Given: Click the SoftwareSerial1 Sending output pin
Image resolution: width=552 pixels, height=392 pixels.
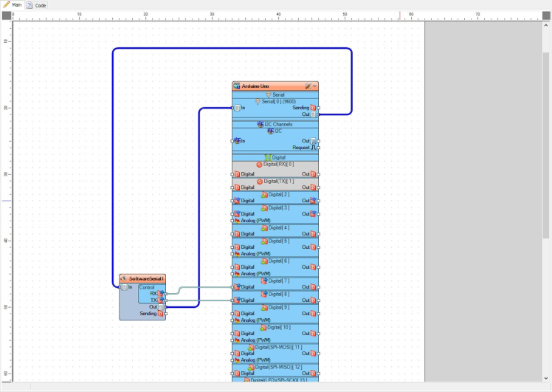Looking at the screenshot, I should tap(160, 314).
